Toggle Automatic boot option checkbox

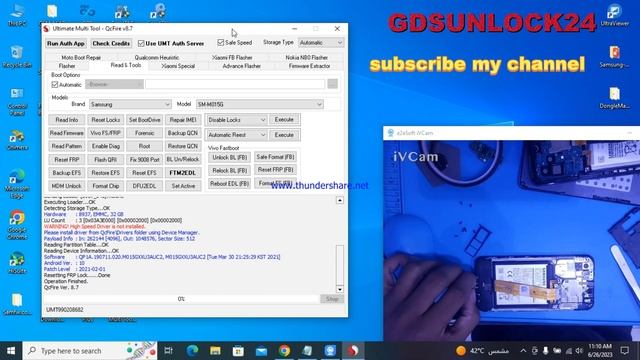(x=55, y=84)
